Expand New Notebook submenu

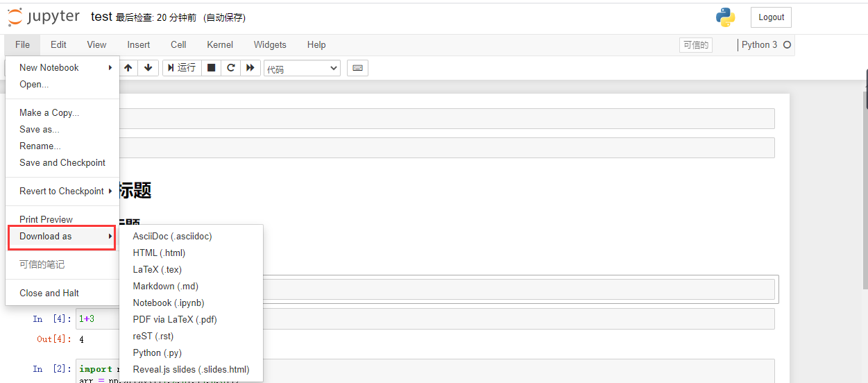pos(62,67)
